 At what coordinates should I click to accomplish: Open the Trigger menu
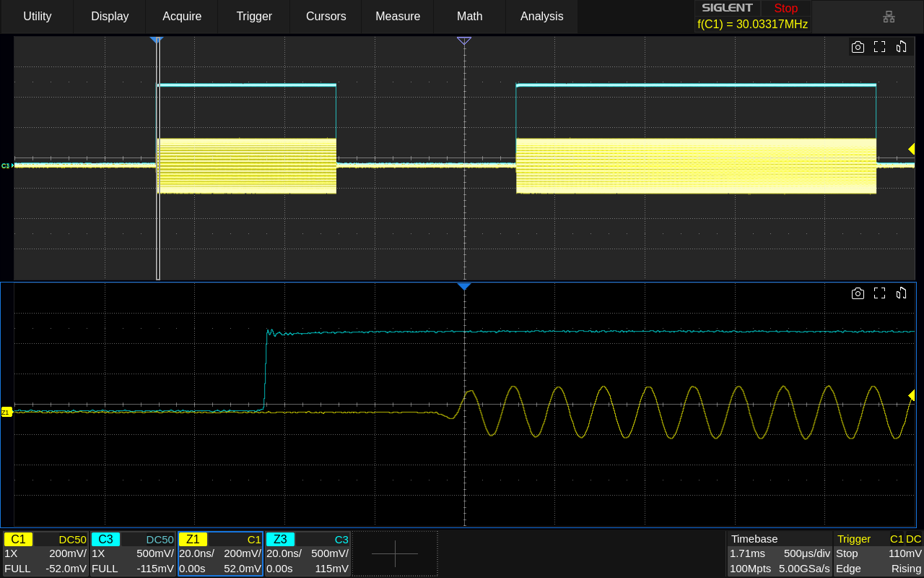pos(254,16)
